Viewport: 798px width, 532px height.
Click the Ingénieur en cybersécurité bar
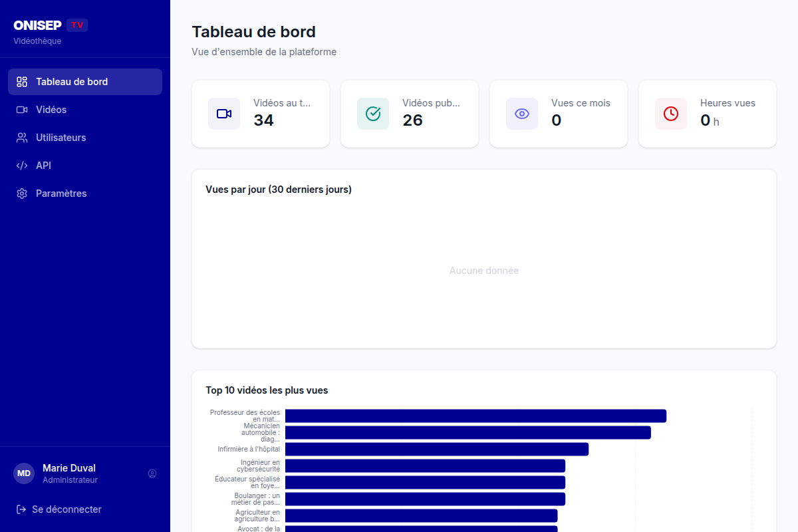click(x=425, y=465)
